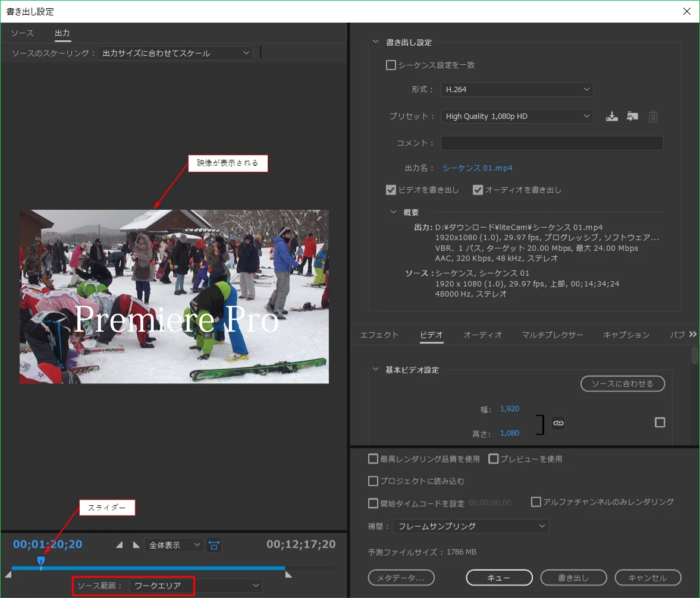Open the エフェクト tab

[379, 335]
